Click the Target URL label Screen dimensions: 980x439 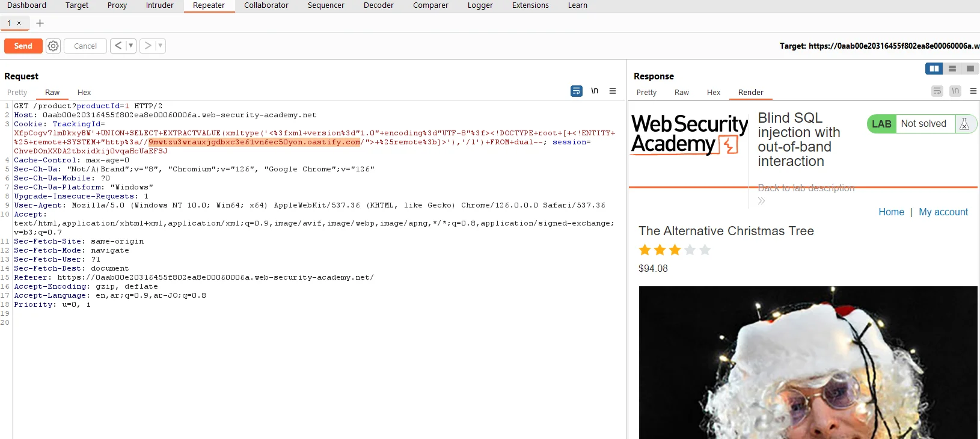point(880,46)
